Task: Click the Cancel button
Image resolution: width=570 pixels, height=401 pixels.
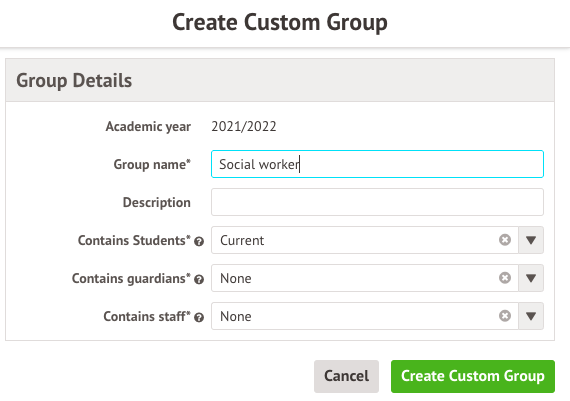Action: pos(346,376)
